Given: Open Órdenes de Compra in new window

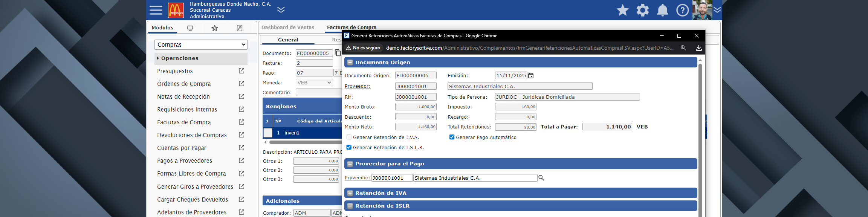Looking at the screenshot, I should [241, 84].
